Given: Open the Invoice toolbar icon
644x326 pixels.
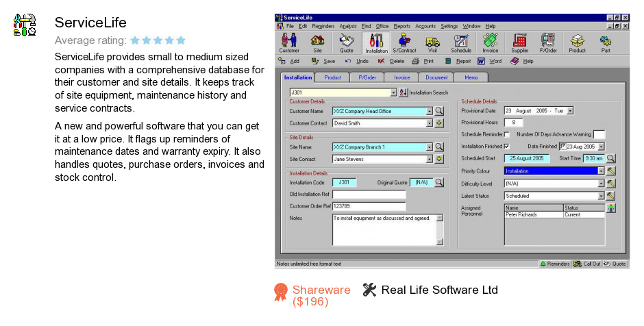Looking at the screenshot, I should (490, 43).
